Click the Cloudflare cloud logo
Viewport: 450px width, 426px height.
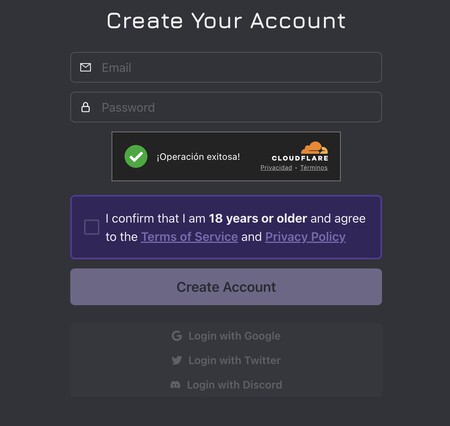(314, 148)
